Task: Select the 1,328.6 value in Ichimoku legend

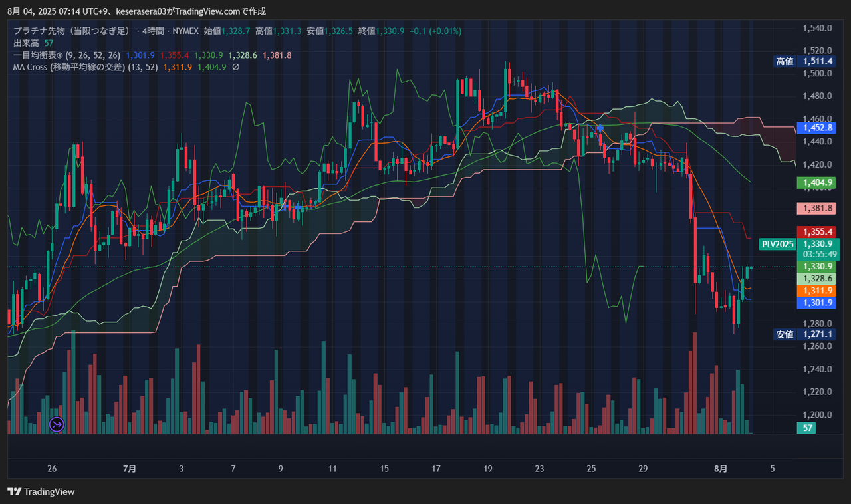Action: point(243,55)
